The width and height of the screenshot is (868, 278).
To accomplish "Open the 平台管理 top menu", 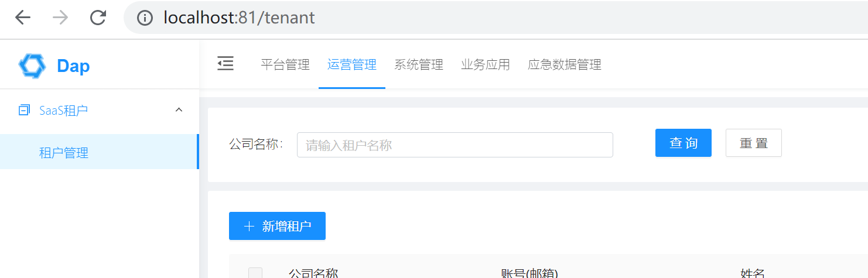I will tap(285, 64).
